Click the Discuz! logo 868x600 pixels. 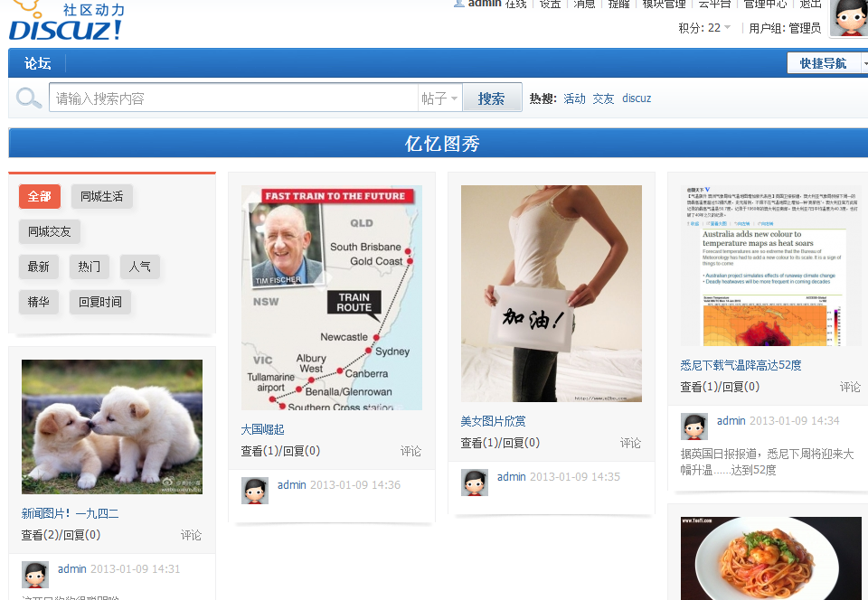click(65, 22)
